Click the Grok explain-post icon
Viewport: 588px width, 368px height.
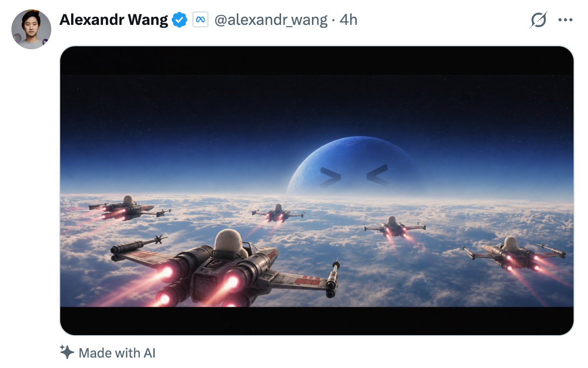(538, 20)
